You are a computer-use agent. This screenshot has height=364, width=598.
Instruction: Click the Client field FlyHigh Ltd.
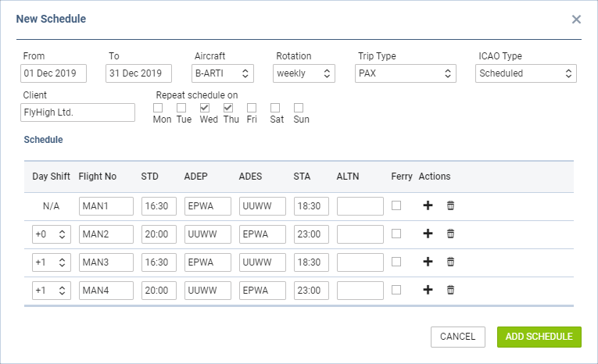78,112
